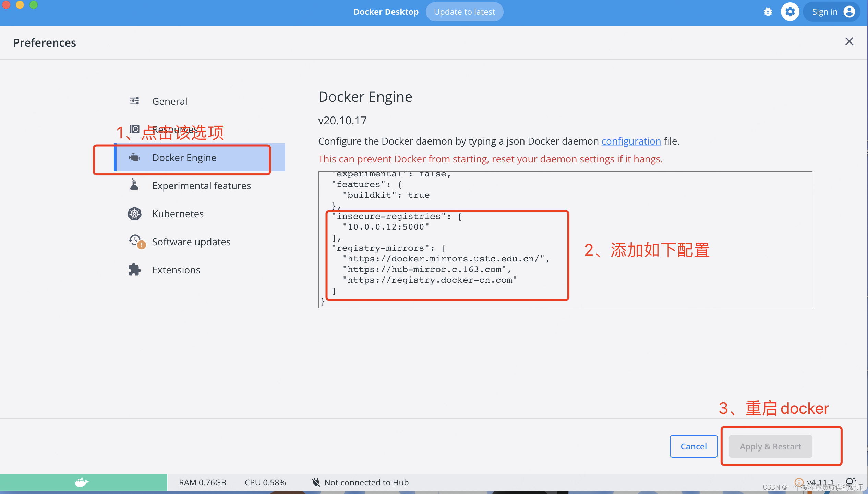Open the Extensions puzzle piece icon
868x494 pixels.
click(134, 270)
